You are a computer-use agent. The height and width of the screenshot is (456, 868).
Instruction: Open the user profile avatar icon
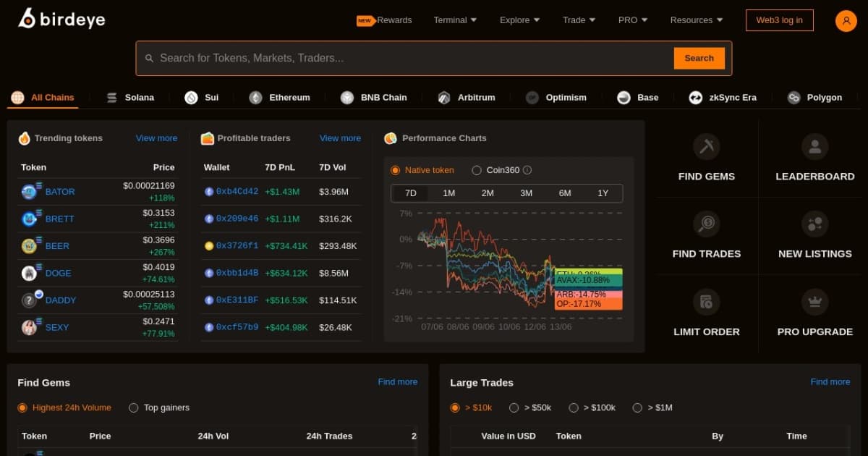(846, 20)
